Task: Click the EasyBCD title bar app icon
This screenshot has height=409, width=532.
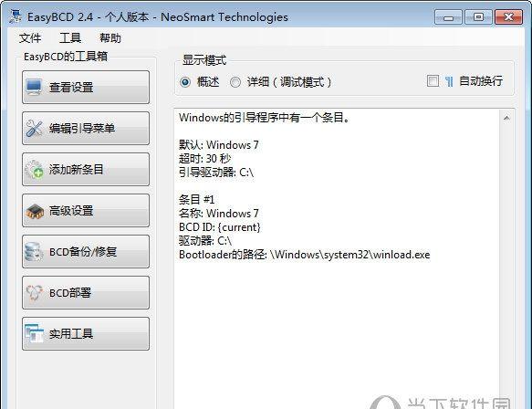Action: pos(16,16)
